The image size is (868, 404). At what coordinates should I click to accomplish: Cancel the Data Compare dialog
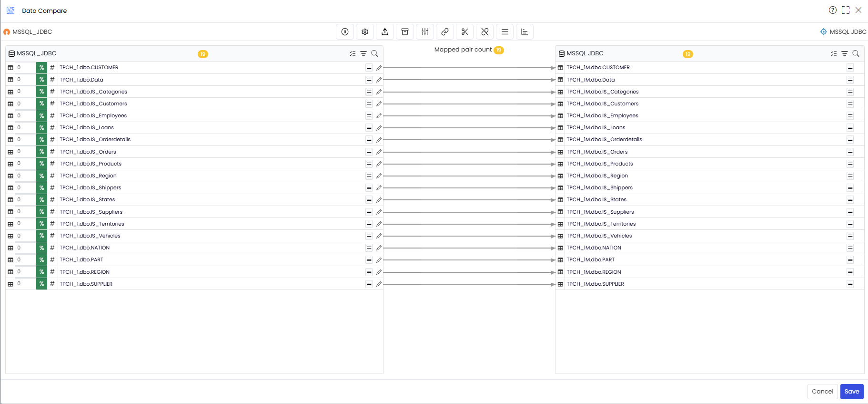click(x=822, y=392)
